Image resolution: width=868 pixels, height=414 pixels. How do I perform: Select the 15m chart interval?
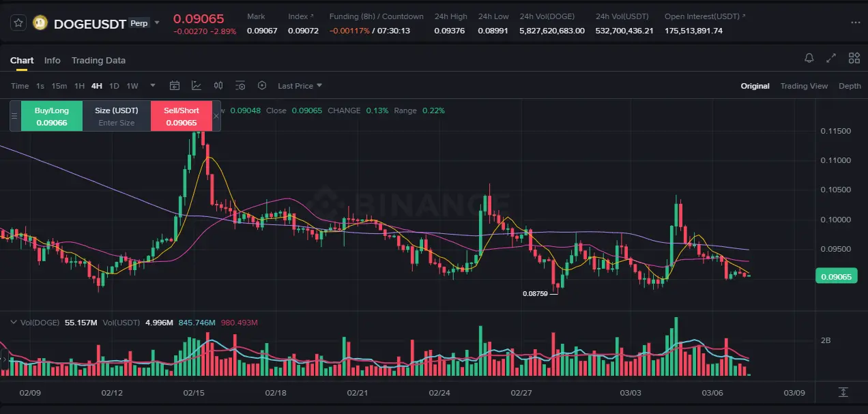coord(59,86)
